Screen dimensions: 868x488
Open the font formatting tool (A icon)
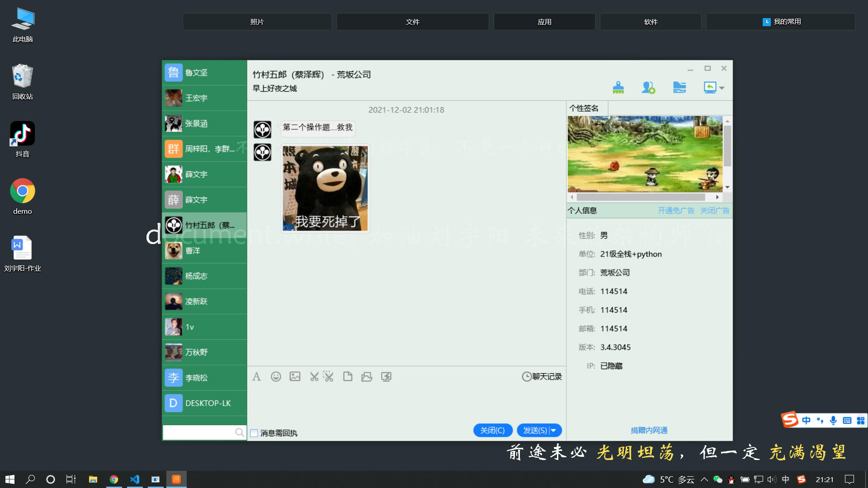click(x=257, y=376)
